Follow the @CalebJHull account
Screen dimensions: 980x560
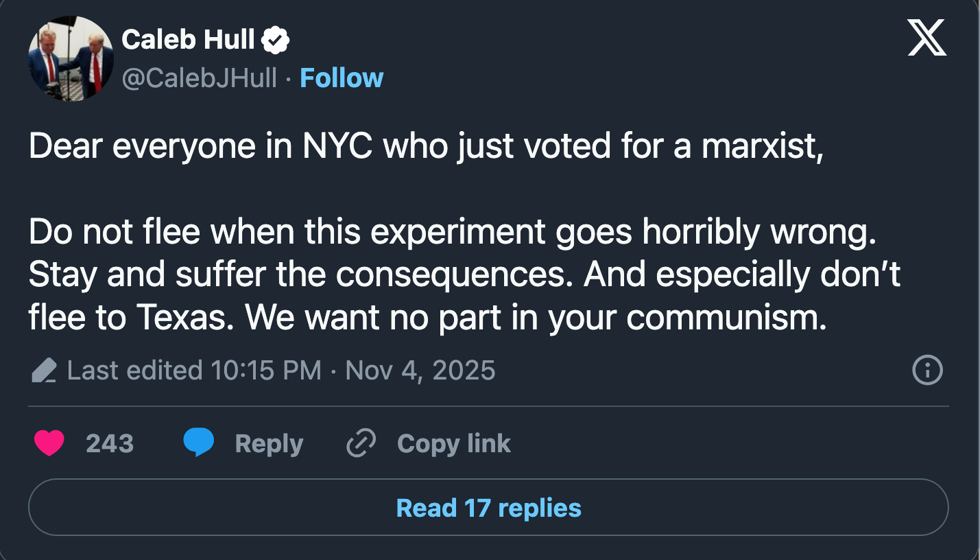[x=342, y=78]
